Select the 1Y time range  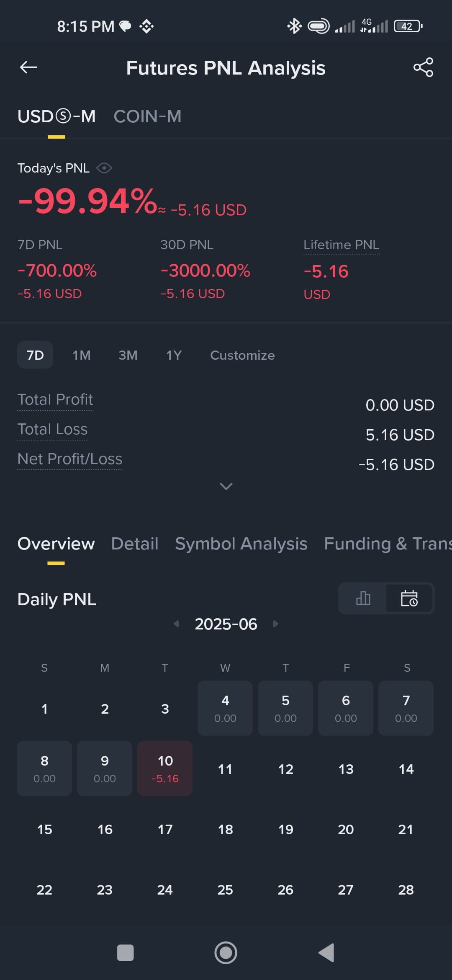[x=174, y=355]
